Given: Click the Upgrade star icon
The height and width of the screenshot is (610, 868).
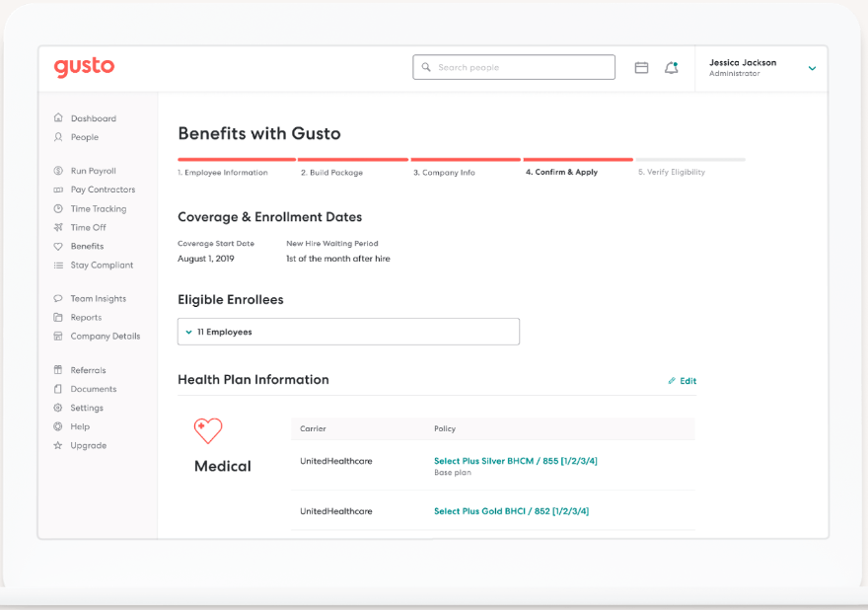Looking at the screenshot, I should click(58, 445).
